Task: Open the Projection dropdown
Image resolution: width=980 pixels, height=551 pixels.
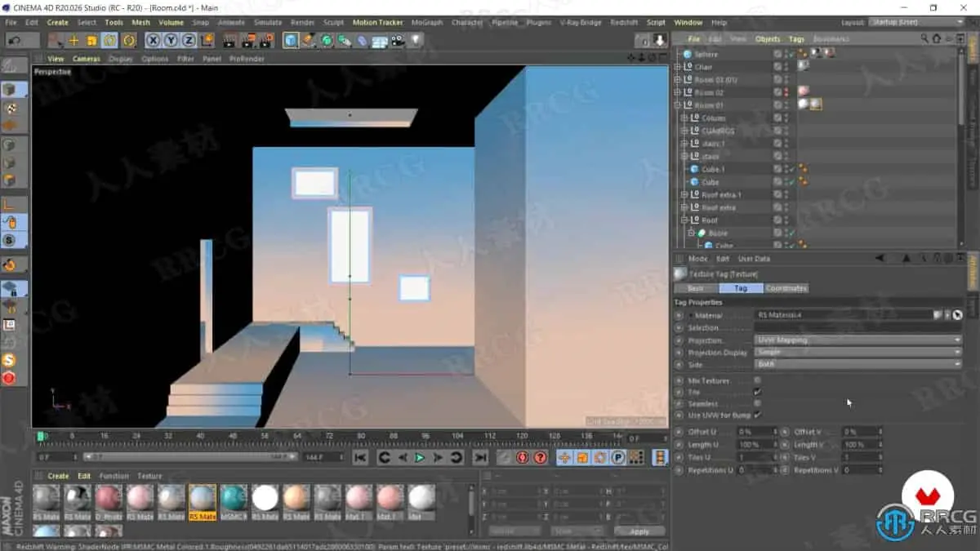Action: pos(858,340)
